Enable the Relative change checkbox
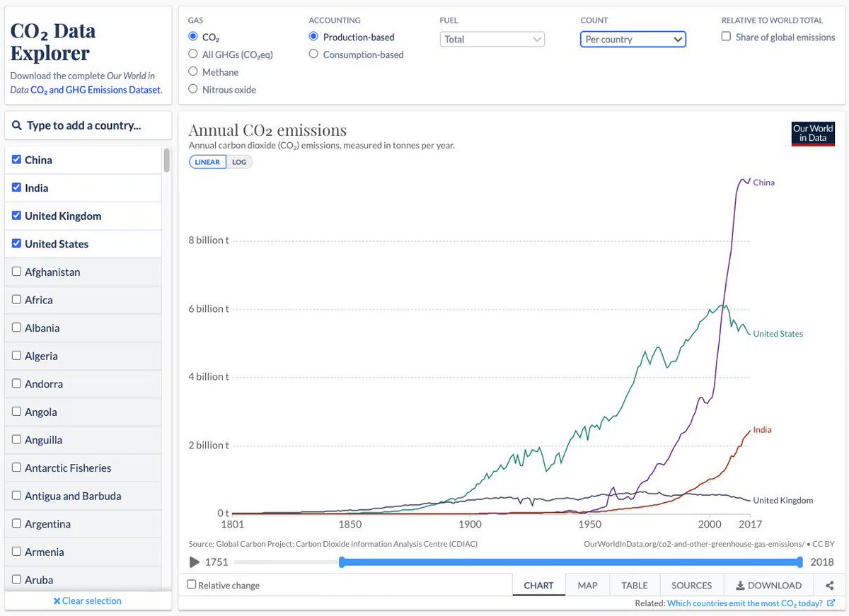This screenshot has height=616, width=849. (x=192, y=585)
